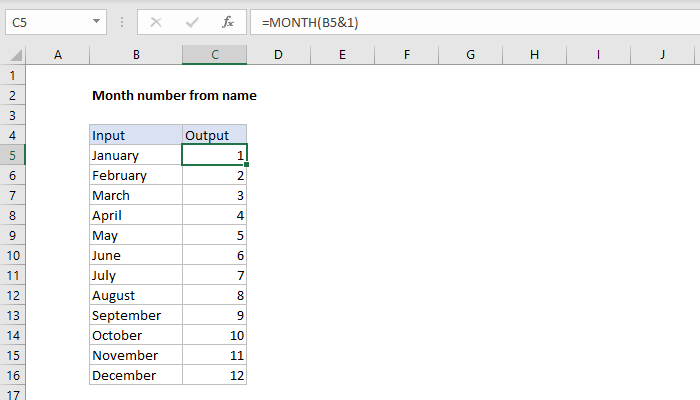This screenshot has width=700, height=400.
Task: Click inside the Name Box showing C5
Action: (x=45, y=21)
